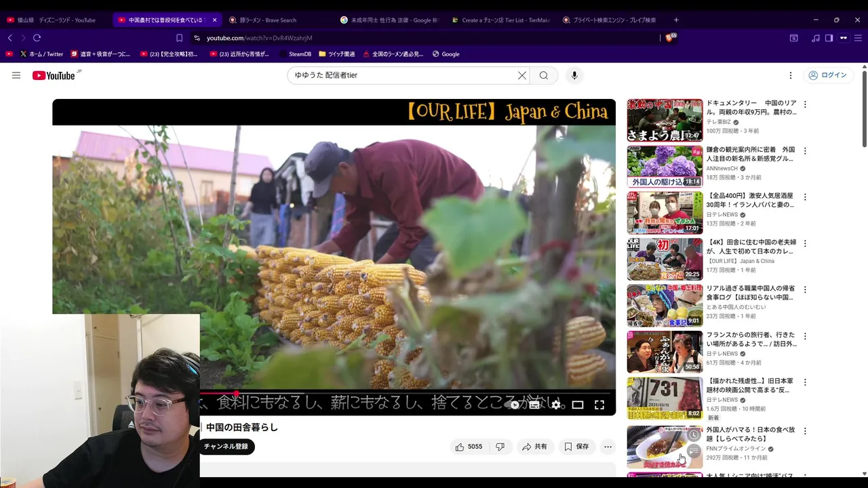Open 【4K】田舎に住む中国の老夫婦 video title
Viewport: 868px width, 488px height.
pyautogui.click(x=751, y=247)
